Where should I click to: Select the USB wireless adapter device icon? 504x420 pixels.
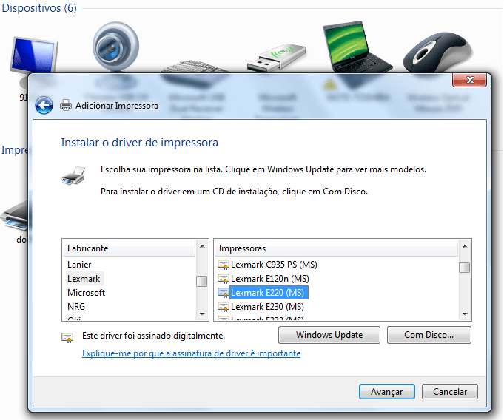pos(277,58)
